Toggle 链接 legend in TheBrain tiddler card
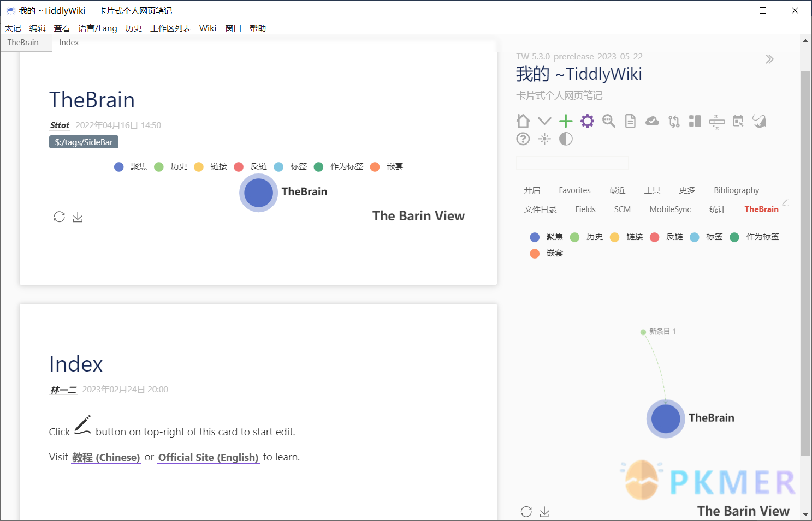 [210, 166]
